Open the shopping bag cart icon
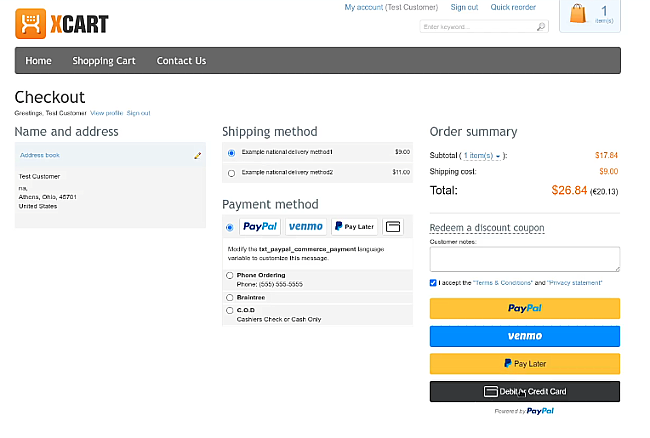 [577, 13]
